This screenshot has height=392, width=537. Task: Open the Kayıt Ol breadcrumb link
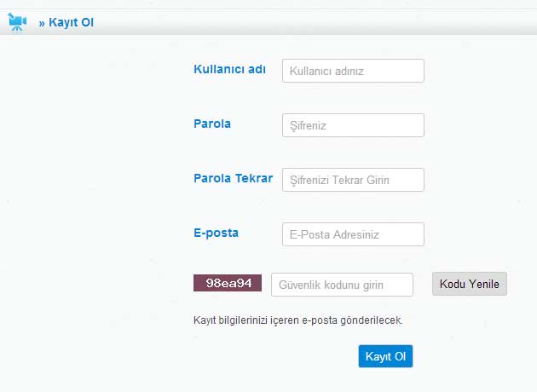[71, 22]
